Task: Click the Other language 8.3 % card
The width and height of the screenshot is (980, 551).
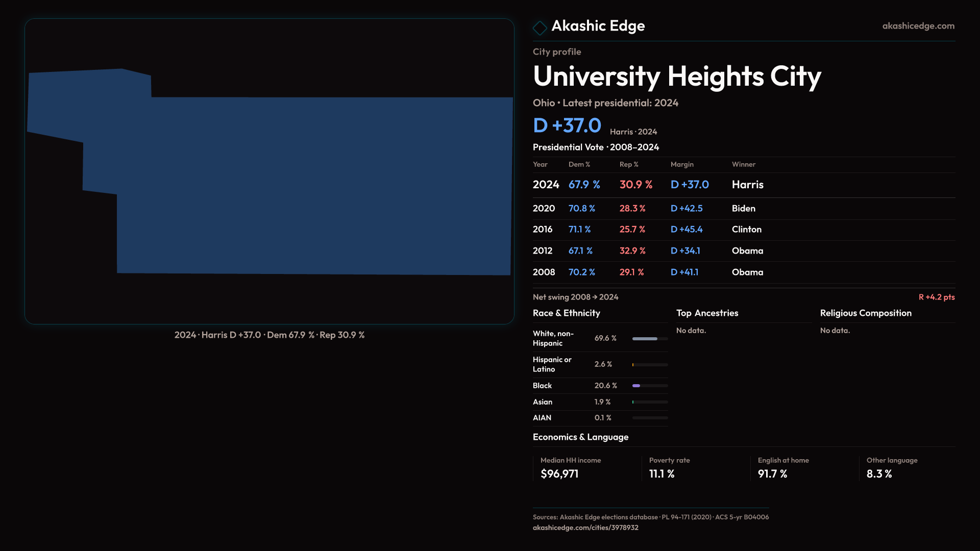Action: coord(891,468)
